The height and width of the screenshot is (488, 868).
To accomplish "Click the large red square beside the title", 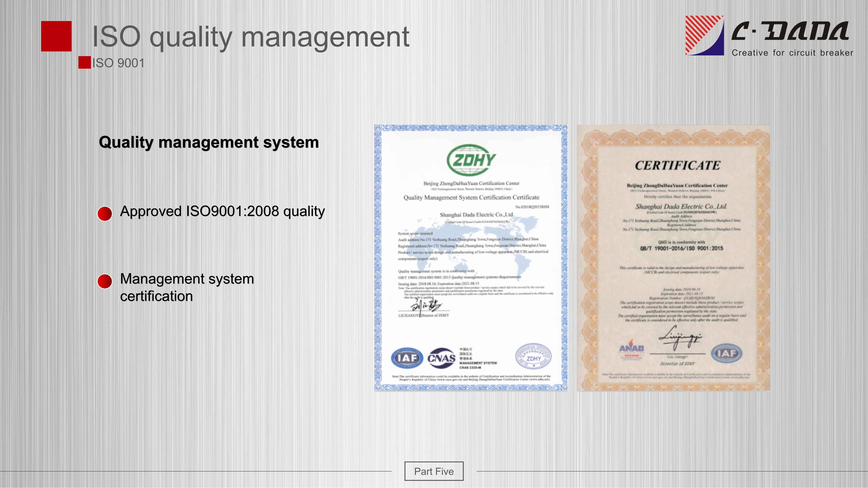I will pos(56,36).
